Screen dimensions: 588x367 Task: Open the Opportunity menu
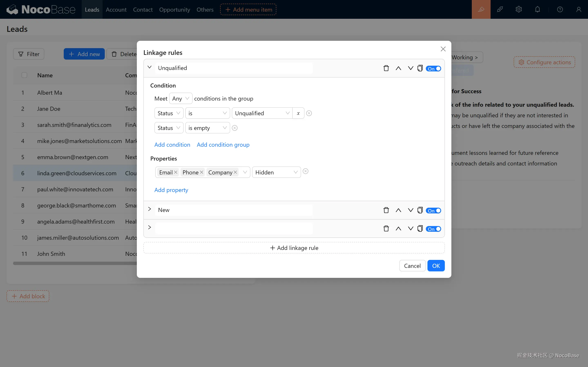[x=174, y=9]
